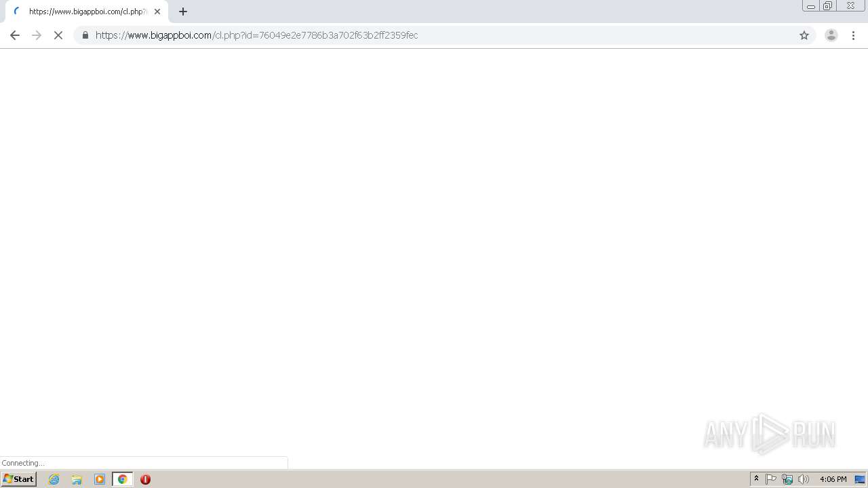
Task: Open Windows Explorer folder icon
Action: (x=77, y=479)
